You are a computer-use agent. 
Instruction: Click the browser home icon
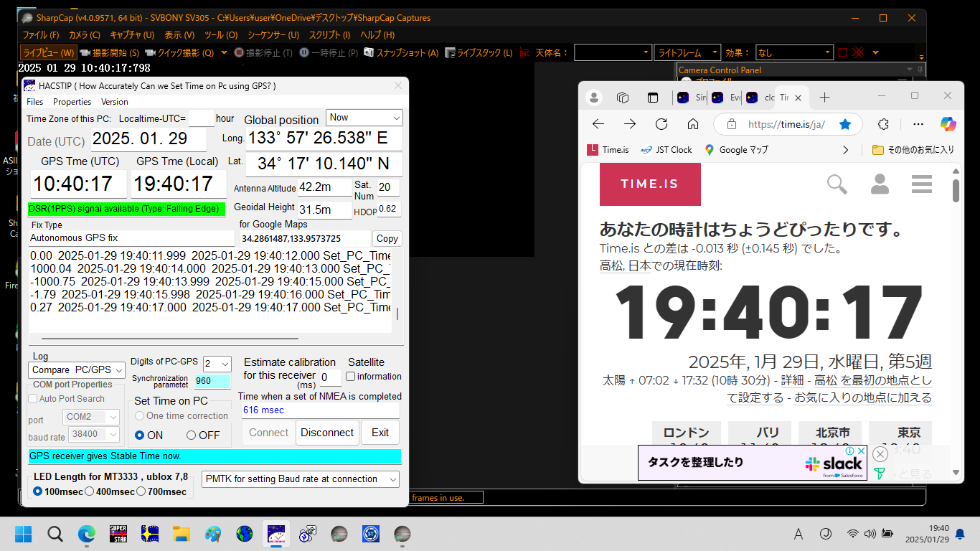coord(693,124)
